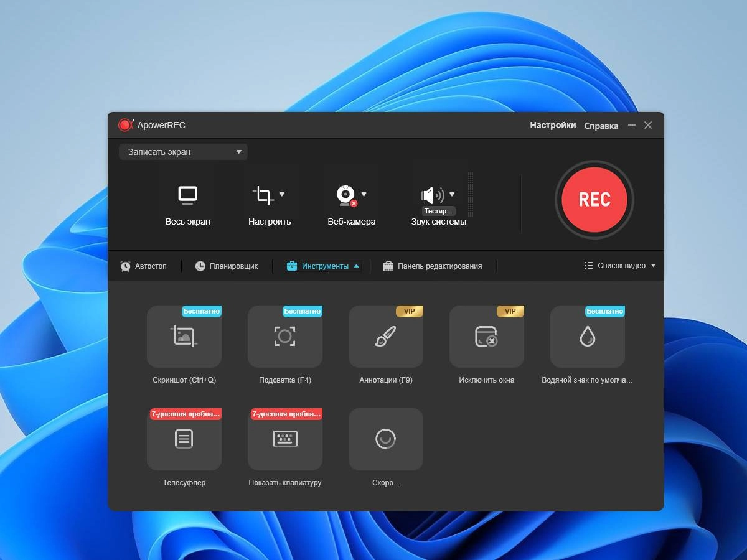The width and height of the screenshot is (747, 560).
Task: Open the Аннотации brush tool tile
Action: (386, 337)
